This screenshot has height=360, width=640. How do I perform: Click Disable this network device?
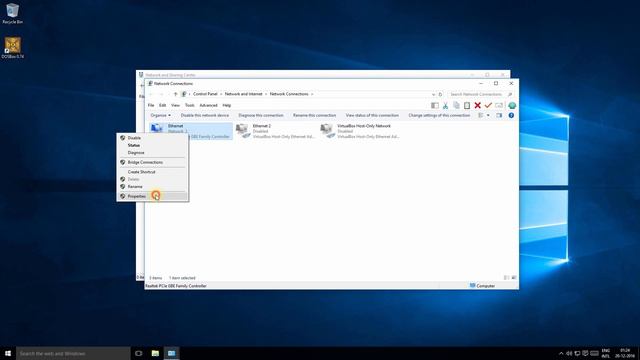point(205,116)
